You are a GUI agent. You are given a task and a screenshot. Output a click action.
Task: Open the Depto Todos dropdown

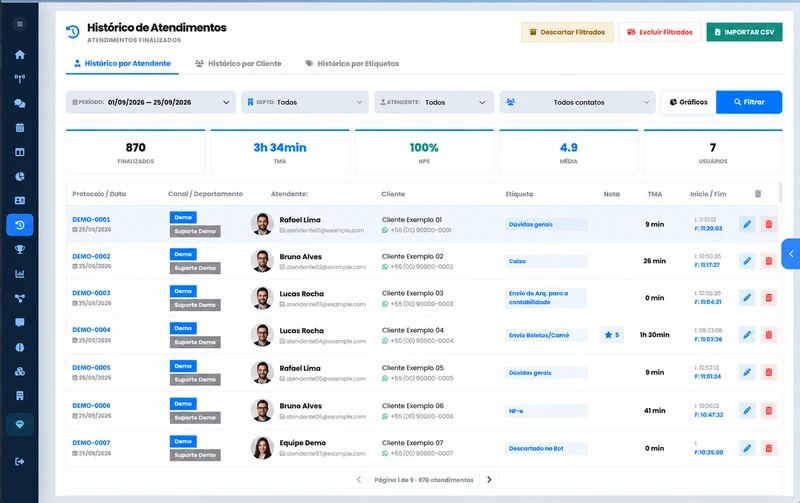pyautogui.click(x=305, y=102)
